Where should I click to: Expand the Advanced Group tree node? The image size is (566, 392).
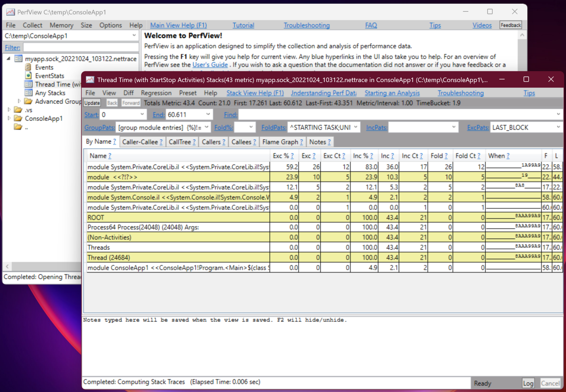[x=19, y=101]
